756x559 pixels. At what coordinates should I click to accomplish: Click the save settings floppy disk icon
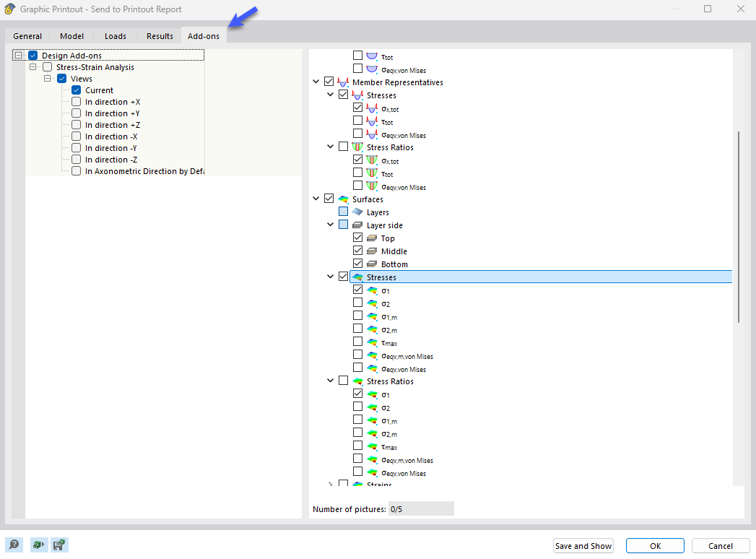[x=60, y=545]
